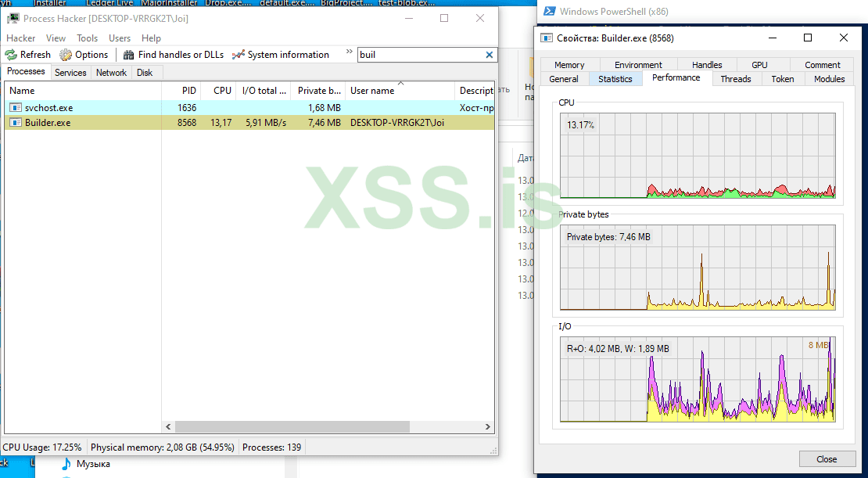Click the horizontal scrollbar thumb

point(292,426)
